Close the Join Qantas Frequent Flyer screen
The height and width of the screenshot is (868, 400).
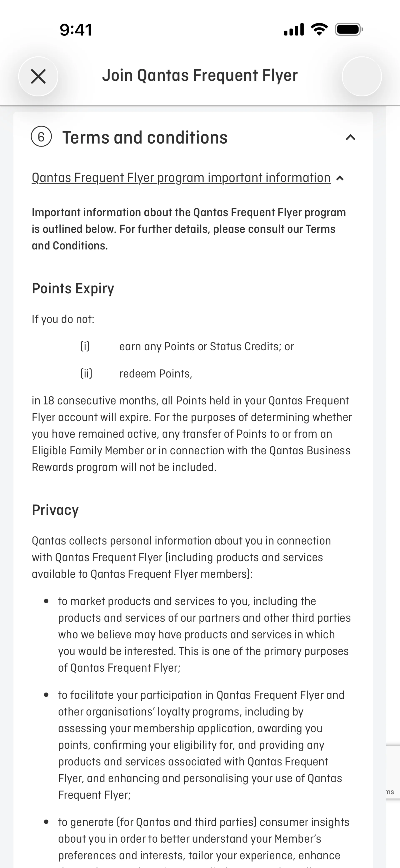[x=38, y=76]
